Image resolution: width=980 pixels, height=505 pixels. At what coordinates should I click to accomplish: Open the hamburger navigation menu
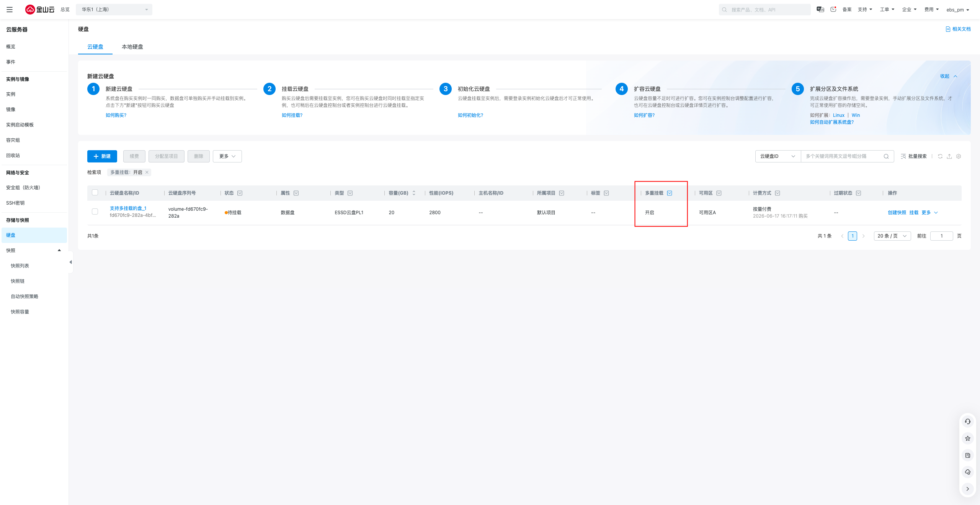coord(10,10)
